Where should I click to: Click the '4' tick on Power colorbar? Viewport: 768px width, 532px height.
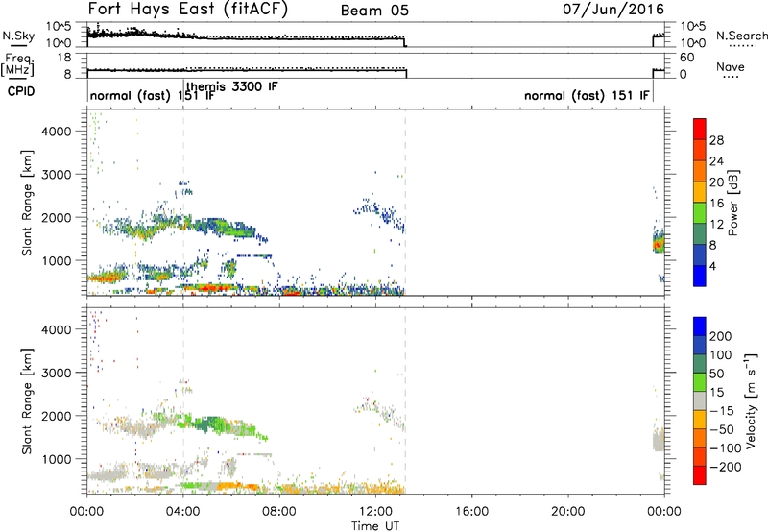click(712, 266)
